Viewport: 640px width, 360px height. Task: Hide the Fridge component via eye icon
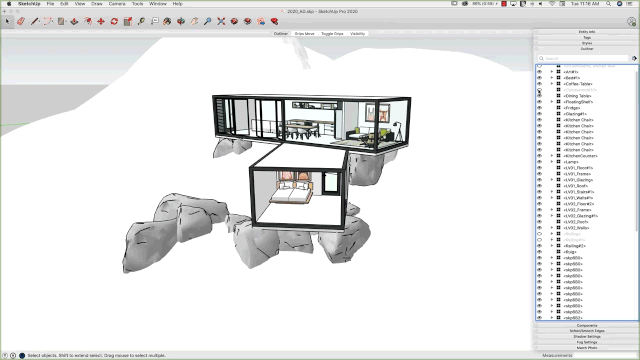(539, 108)
